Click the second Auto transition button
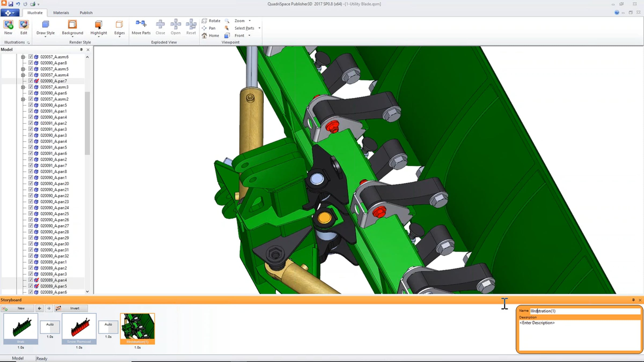The image size is (644, 362). pos(108,327)
